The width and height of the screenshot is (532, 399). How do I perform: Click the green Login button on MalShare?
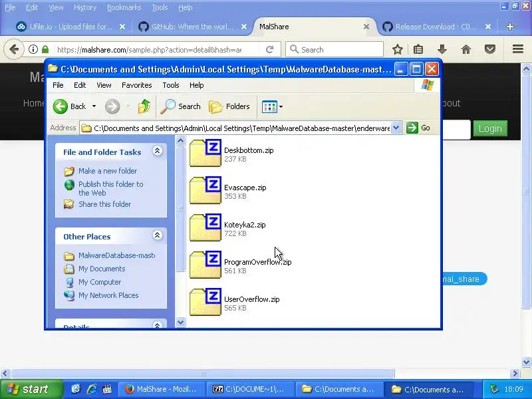(x=490, y=128)
